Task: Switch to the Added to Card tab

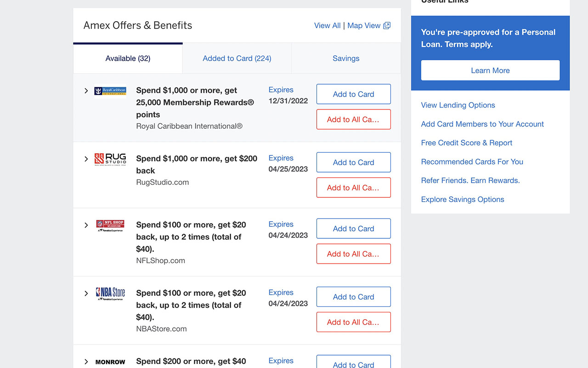Action: (237, 58)
